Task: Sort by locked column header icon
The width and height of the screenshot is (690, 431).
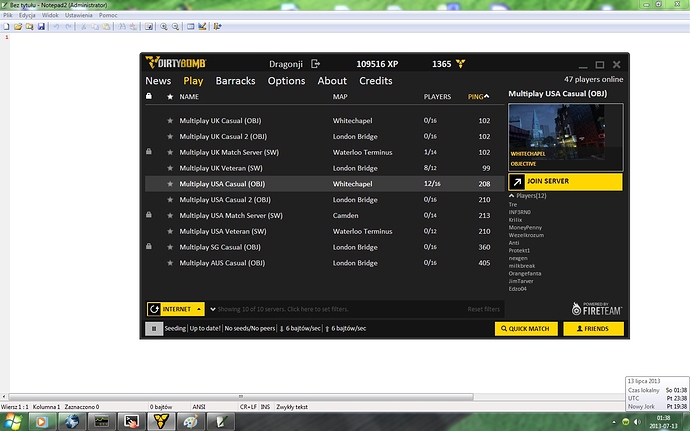Action: tap(149, 97)
